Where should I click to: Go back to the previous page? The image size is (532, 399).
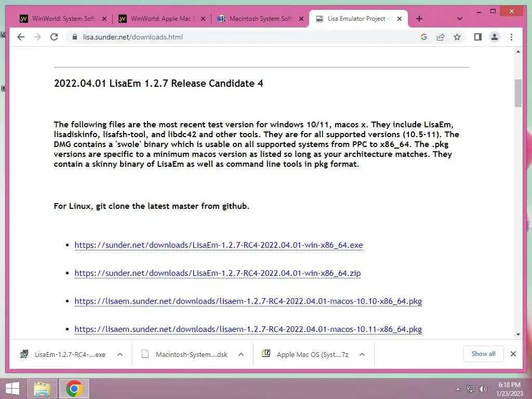tap(21, 37)
